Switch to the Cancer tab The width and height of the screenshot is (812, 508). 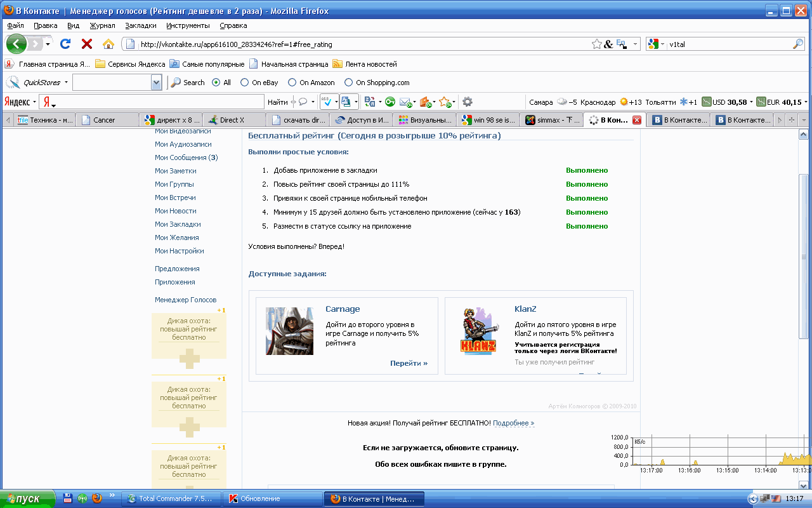[x=104, y=120]
